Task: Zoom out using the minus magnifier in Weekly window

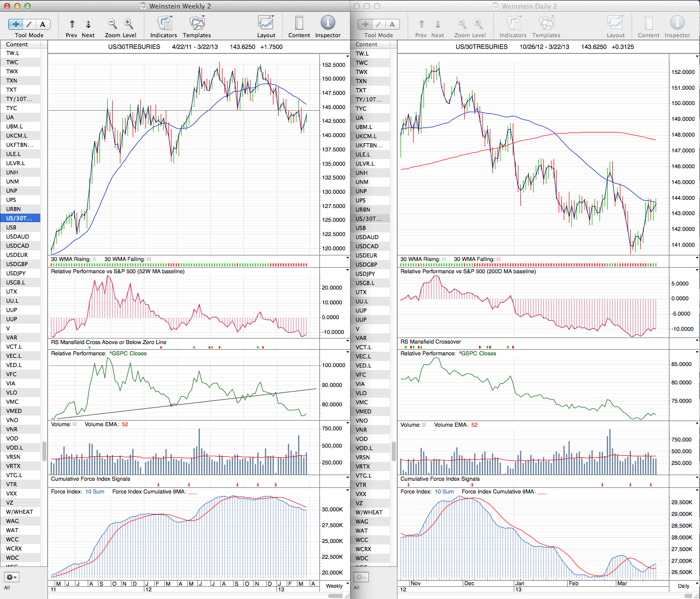Action: [112, 24]
